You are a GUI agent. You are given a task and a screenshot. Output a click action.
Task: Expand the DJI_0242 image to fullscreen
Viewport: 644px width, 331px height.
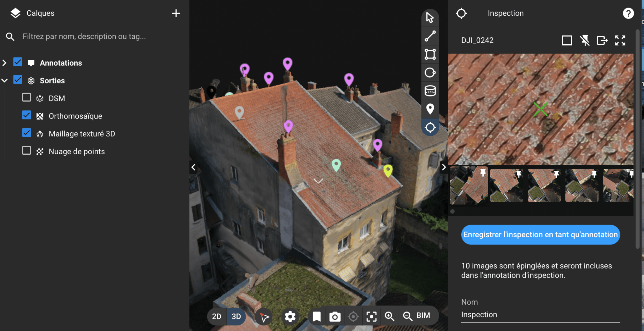(x=620, y=40)
